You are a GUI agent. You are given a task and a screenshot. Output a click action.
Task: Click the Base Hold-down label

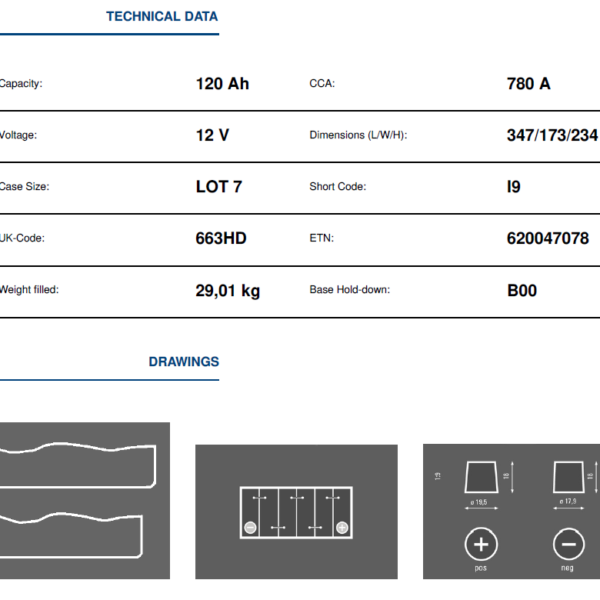[x=349, y=290]
